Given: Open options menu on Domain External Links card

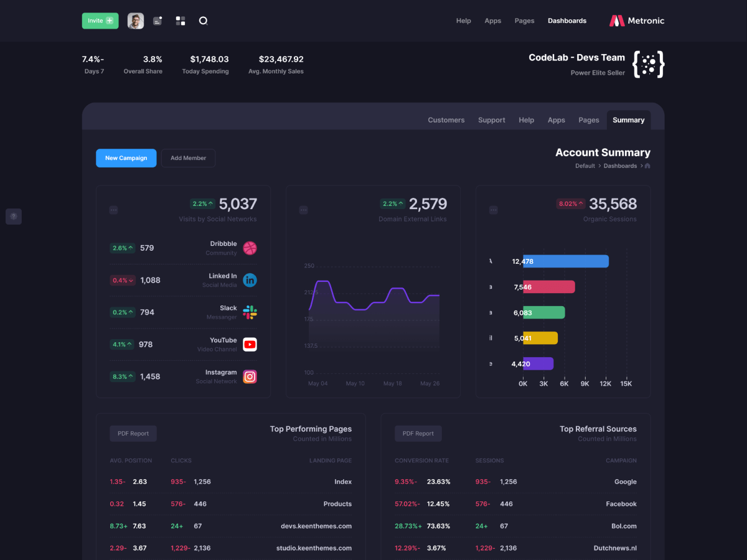Looking at the screenshot, I should [303, 210].
